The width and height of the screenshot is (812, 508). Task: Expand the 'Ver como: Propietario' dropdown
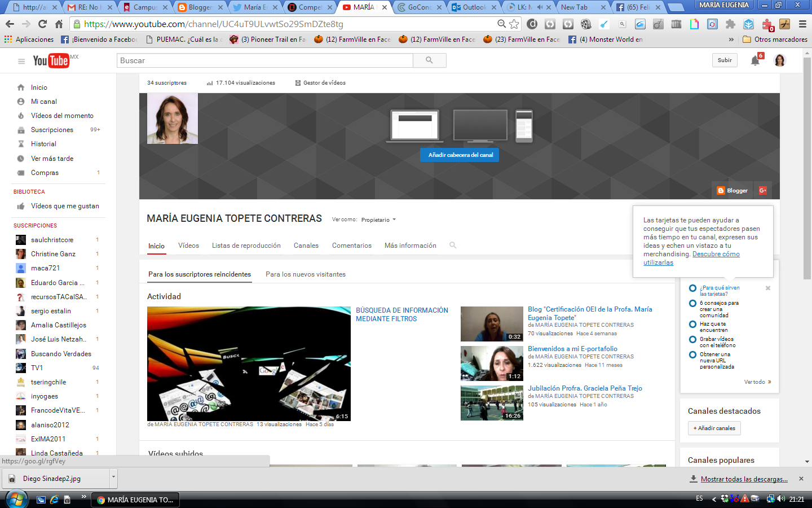click(378, 220)
